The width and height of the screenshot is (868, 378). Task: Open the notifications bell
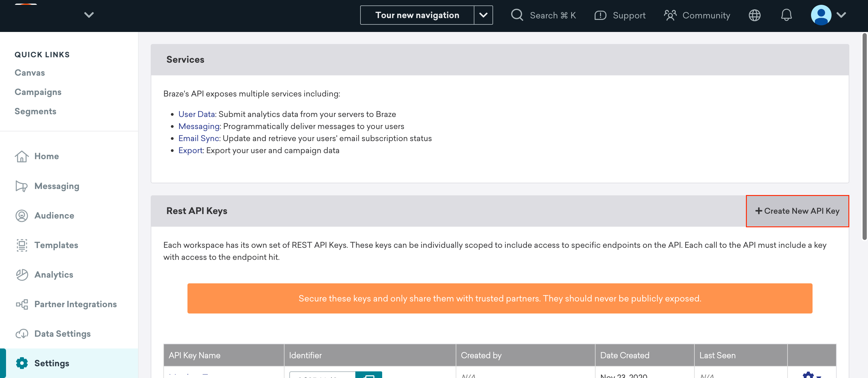click(x=786, y=15)
